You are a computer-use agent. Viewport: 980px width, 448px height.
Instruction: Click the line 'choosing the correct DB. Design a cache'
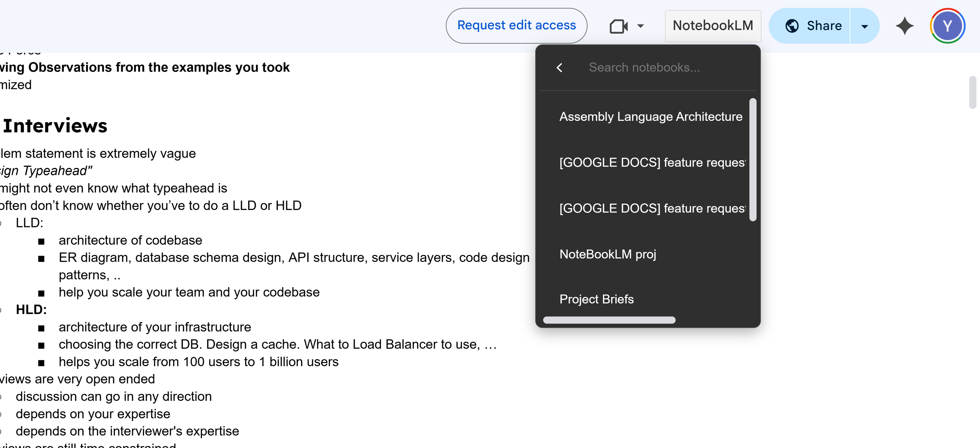point(278,344)
